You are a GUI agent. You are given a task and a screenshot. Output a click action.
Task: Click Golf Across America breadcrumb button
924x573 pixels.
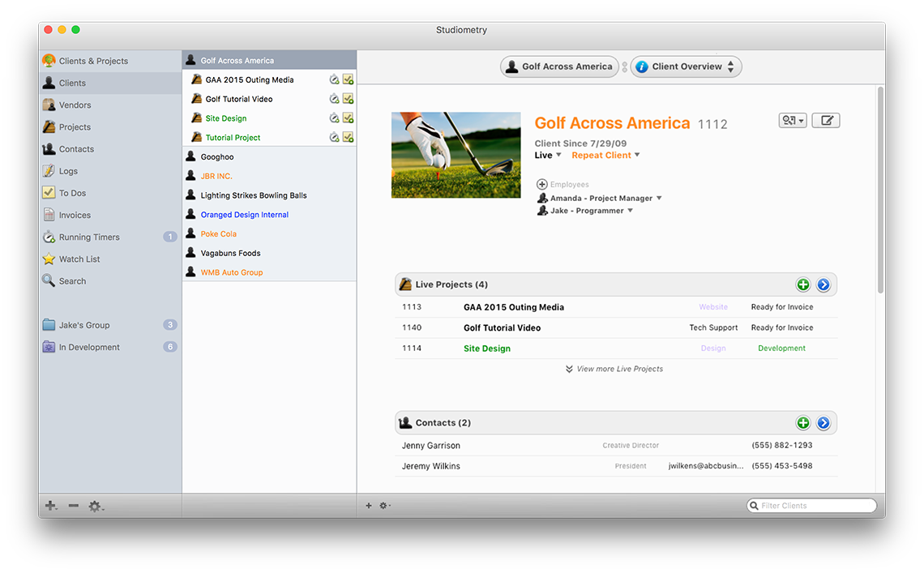pyautogui.click(x=560, y=66)
